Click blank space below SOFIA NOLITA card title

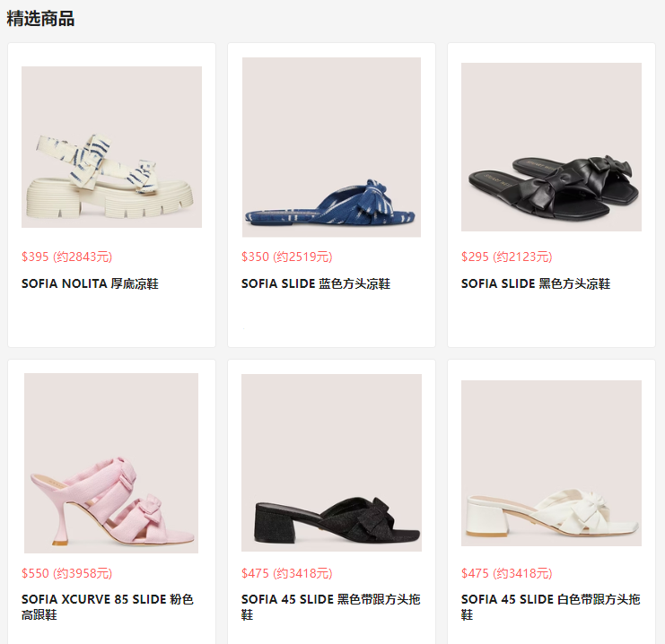(111, 318)
